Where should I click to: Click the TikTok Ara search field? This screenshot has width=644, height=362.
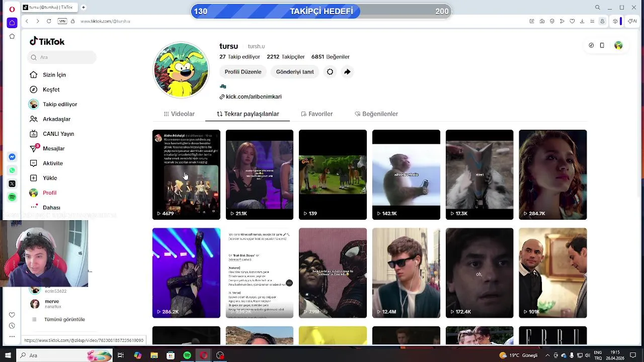(62, 57)
